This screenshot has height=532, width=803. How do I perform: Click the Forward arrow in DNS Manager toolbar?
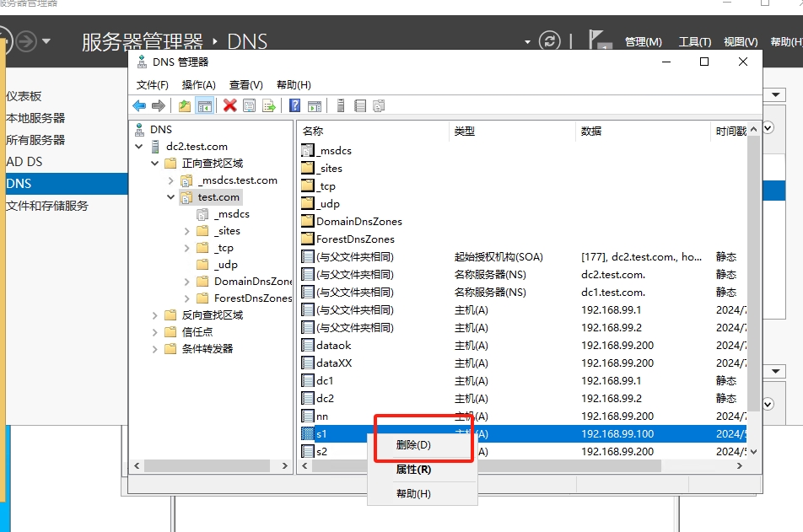(159, 106)
